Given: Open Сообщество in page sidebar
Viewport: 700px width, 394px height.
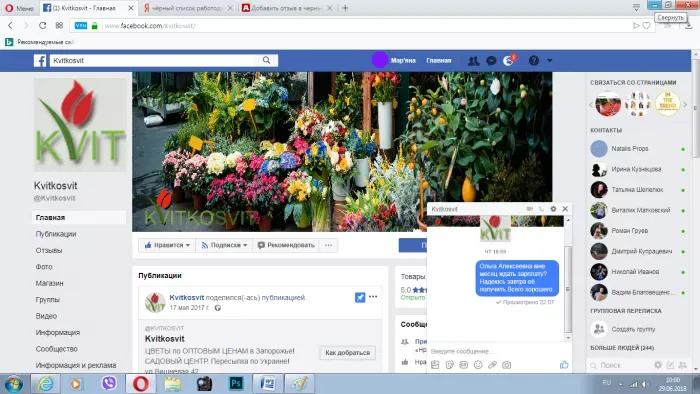Looking at the screenshot, I should pyautogui.click(x=56, y=349).
